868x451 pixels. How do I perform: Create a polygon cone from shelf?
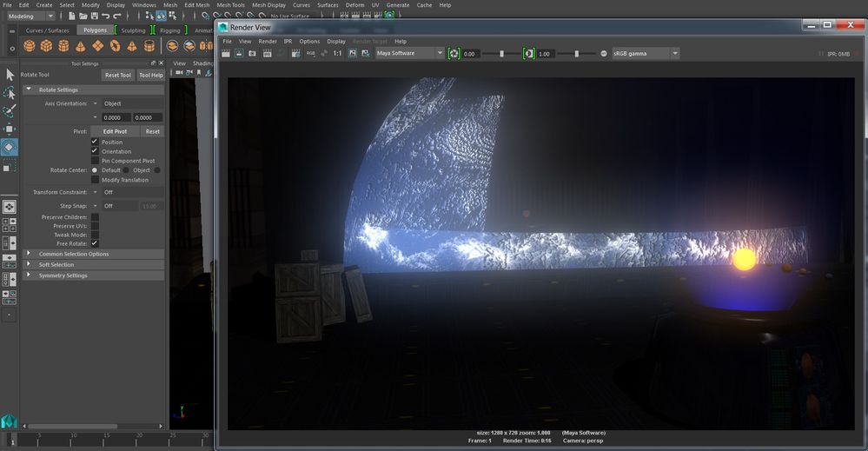[x=80, y=46]
